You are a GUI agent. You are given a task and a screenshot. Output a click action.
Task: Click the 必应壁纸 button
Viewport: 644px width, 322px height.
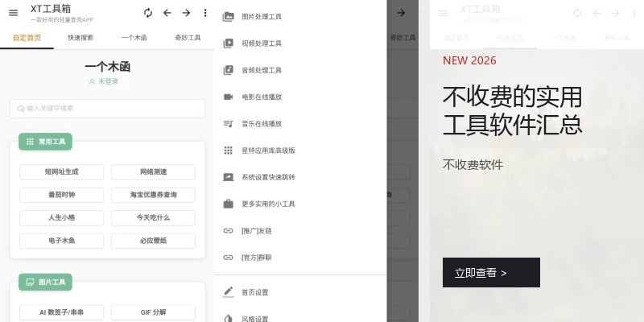click(153, 241)
